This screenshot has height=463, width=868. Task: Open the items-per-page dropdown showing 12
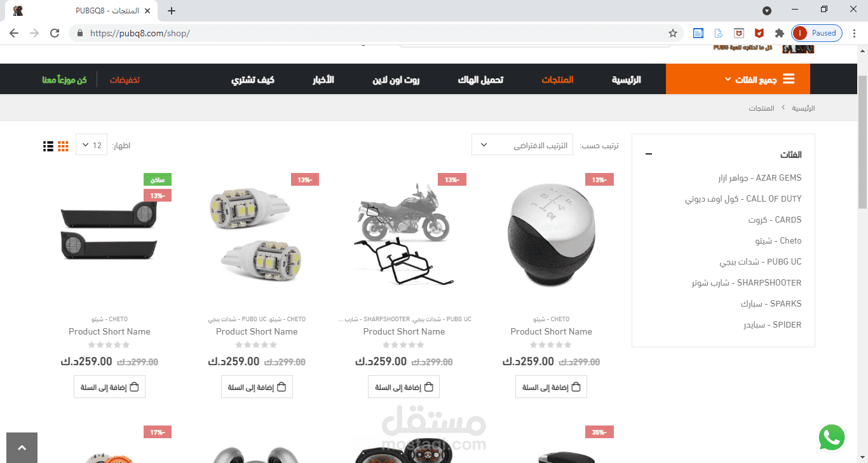[92, 144]
